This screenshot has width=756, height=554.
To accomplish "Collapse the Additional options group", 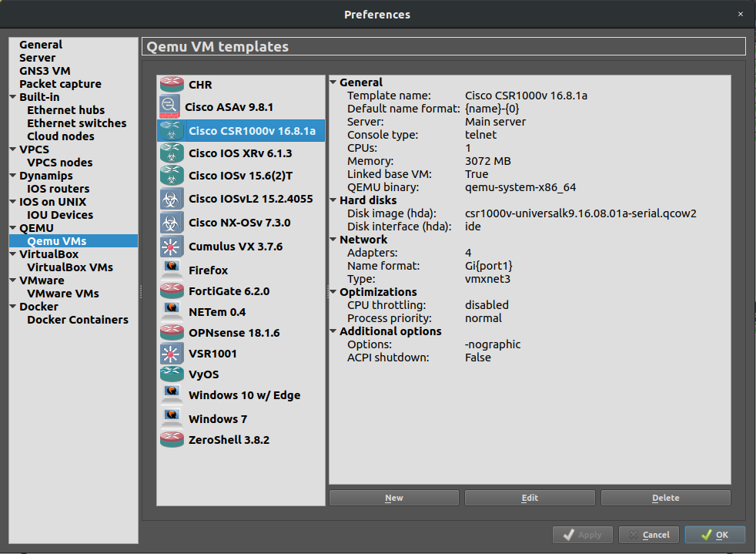I will (x=333, y=331).
